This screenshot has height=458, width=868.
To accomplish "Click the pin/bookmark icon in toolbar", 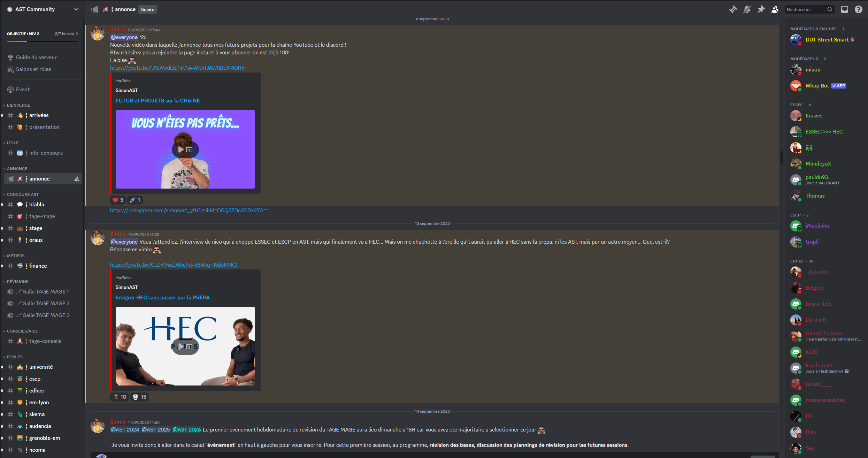I will point(761,9).
